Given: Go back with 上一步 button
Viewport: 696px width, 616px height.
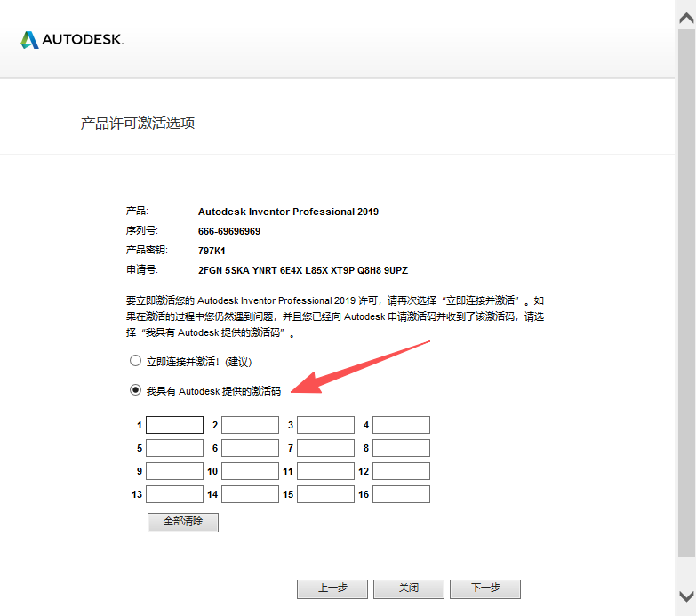Looking at the screenshot, I should 332,588.
